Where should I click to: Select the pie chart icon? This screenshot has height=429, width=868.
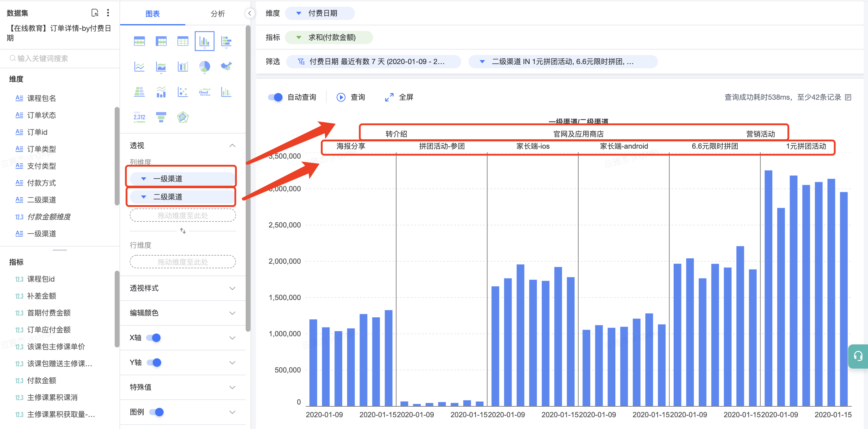tap(205, 66)
